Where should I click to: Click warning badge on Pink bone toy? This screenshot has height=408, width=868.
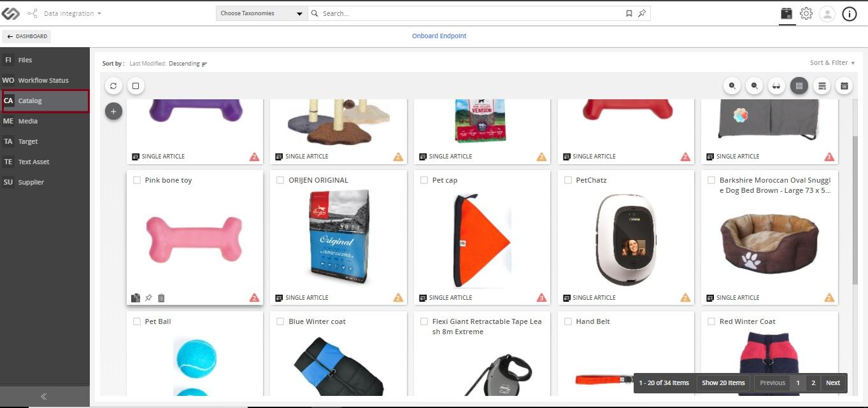click(x=254, y=298)
